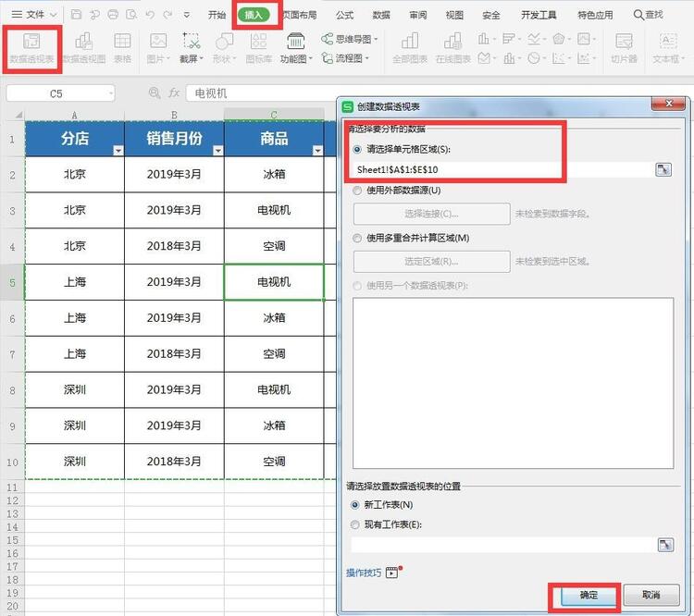Viewport: 694px width, 616px height.
Task: Click range picker icon for existing worksheet location
Action: click(665, 545)
